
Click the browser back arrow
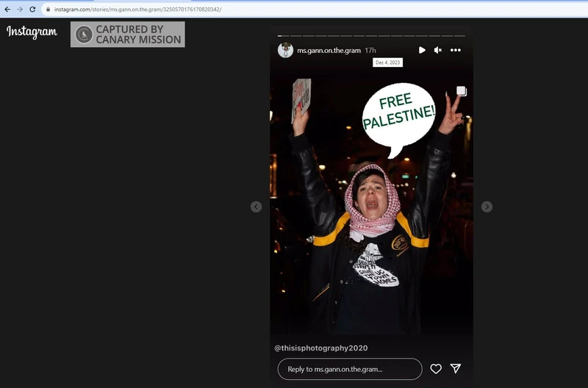pos(7,10)
